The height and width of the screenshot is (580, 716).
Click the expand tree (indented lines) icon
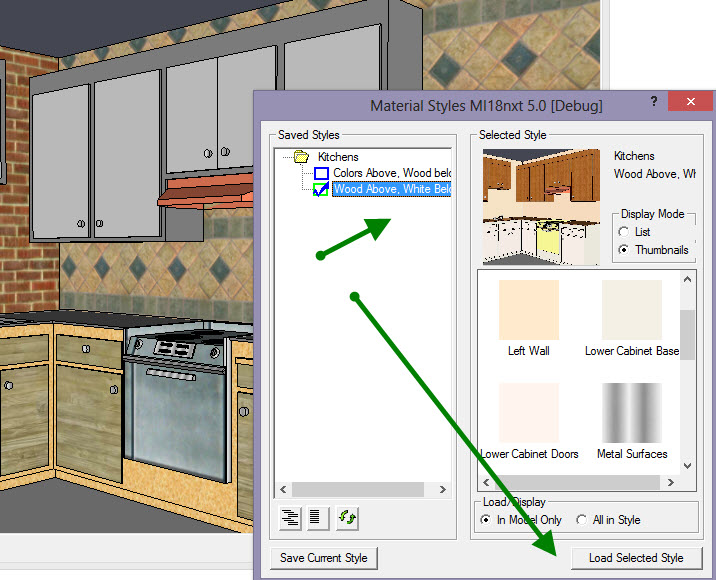tap(291, 517)
